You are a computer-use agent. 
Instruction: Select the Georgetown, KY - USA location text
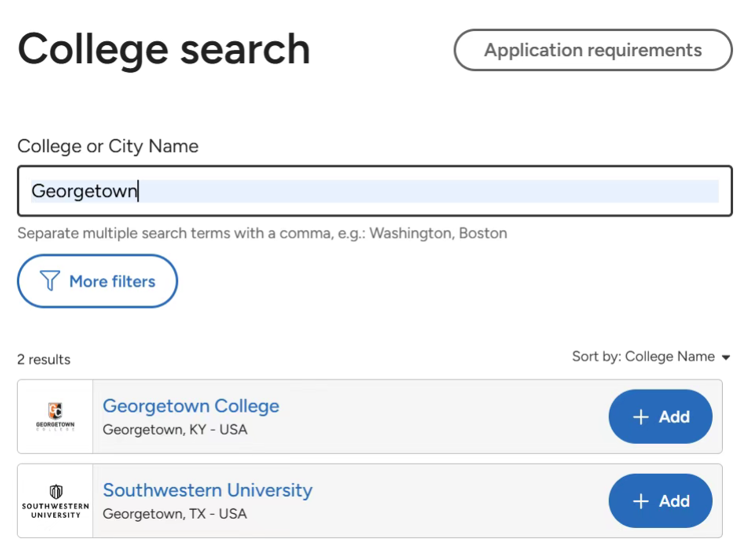click(x=175, y=430)
